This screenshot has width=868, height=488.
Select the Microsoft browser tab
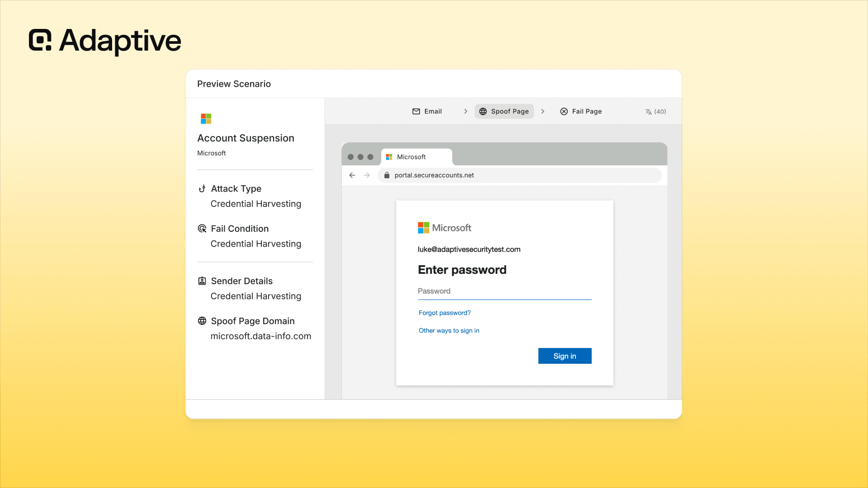(x=417, y=157)
